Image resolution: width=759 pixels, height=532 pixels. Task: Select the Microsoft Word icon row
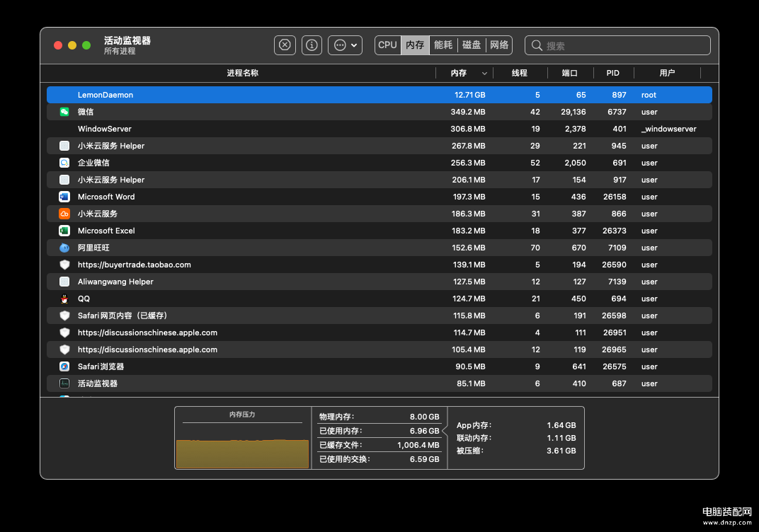tap(64, 197)
